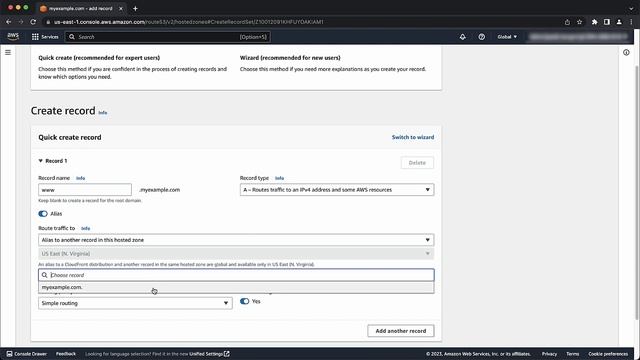Open the browser three-dot menu
The height and width of the screenshot is (360, 640).
click(x=631, y=22)
